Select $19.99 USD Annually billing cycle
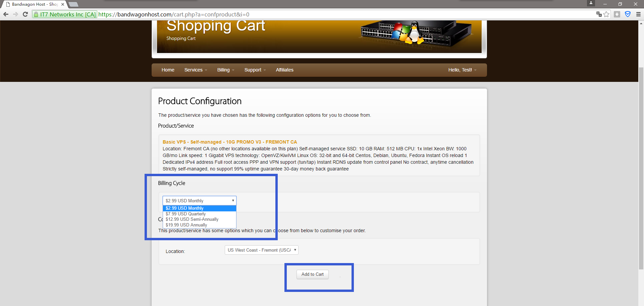 pyautogui.click(x=186, y=225)
